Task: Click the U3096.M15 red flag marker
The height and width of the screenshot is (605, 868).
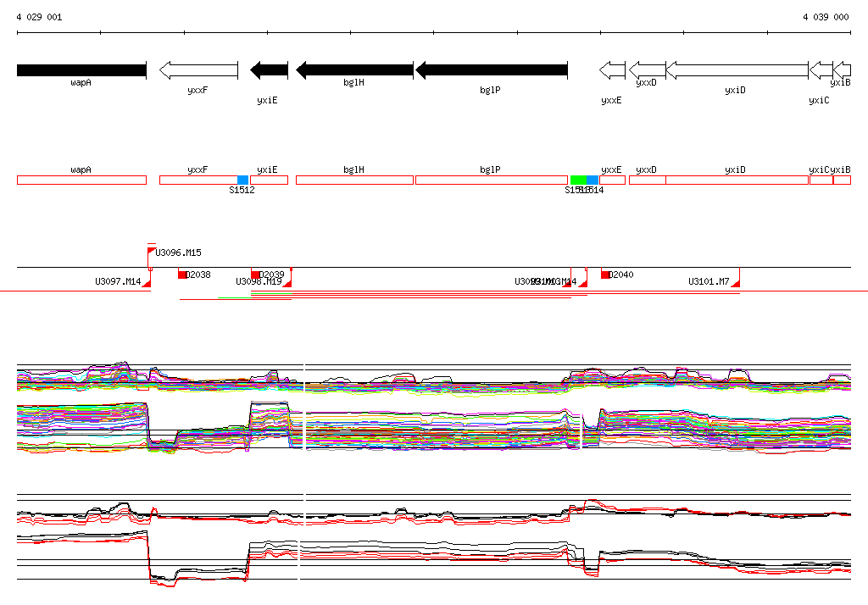Action: 151,252
